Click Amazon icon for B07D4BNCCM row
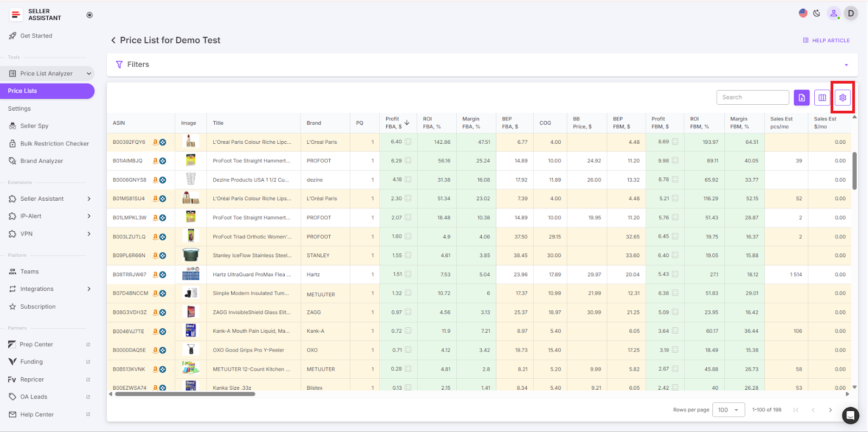 (x=155, y=294)
